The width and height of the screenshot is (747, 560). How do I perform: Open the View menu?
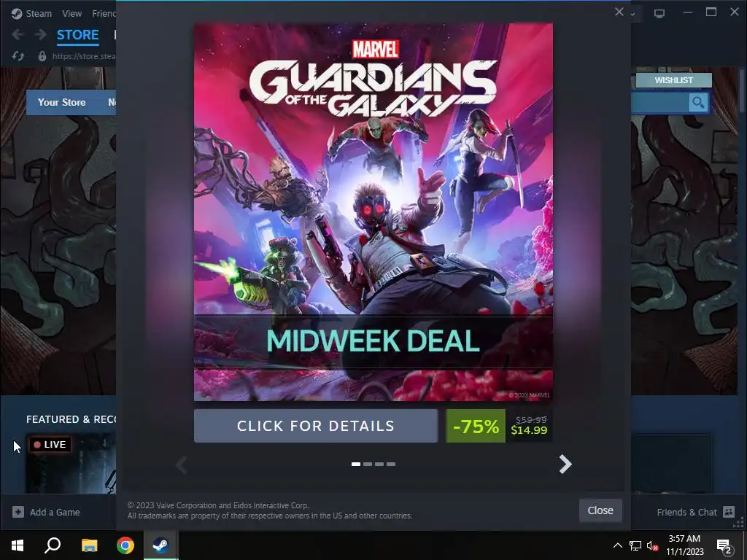pos(72,13)
